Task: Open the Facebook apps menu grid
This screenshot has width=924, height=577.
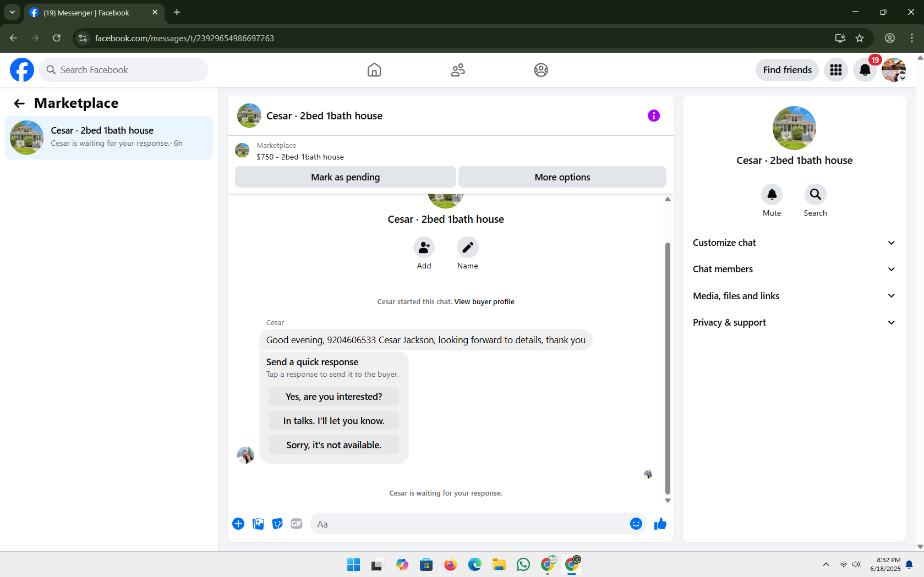Action: click(x=836, y=70)
